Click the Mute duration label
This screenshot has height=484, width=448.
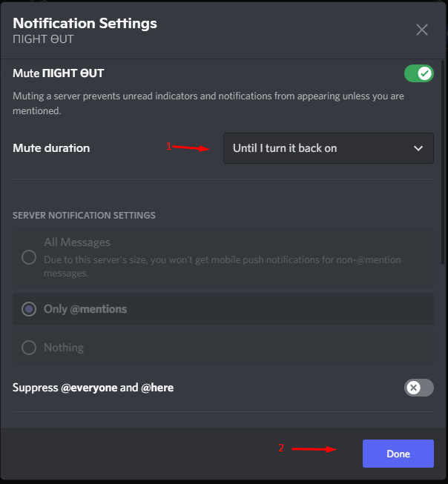(x=51, y=148)
